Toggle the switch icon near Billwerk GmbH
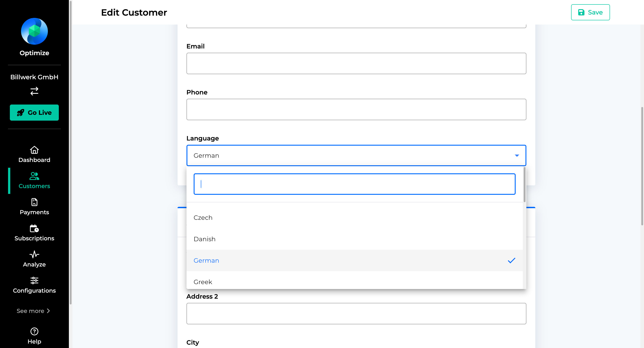Image resolution: width=644 pixels, height=348 pixels. pos(34,91)
